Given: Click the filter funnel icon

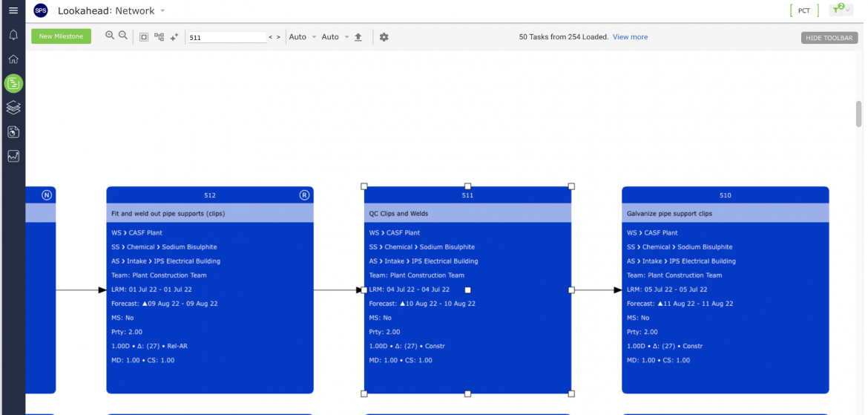Looking at the screenshot, I should coord(836,10).
